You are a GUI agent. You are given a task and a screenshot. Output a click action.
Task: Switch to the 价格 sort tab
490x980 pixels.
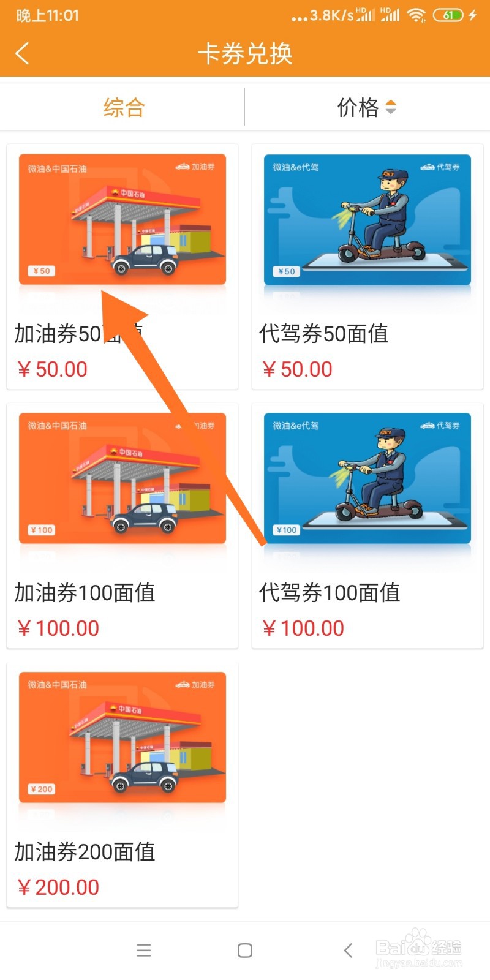[358, 108]
